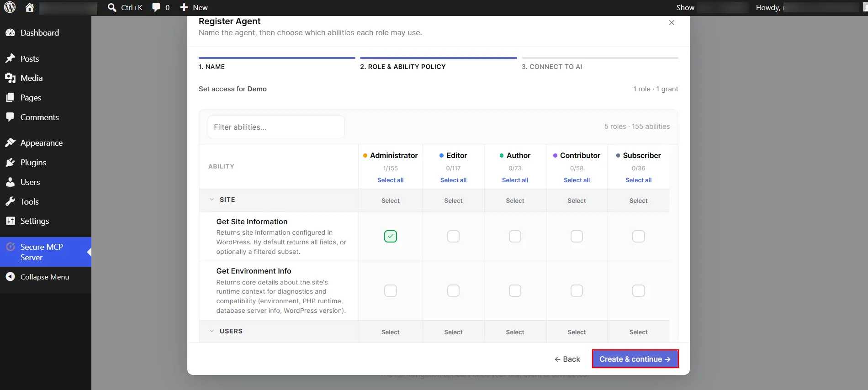Select SITE group for Administrator

coord(390,200)
